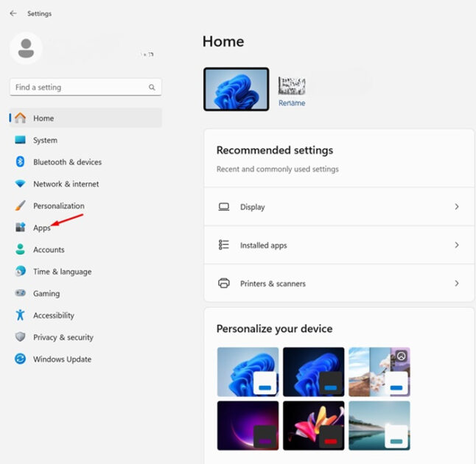This screenshot has height=464, width=476.
Task: Click the Time & language globe icon
Action: 21,271
